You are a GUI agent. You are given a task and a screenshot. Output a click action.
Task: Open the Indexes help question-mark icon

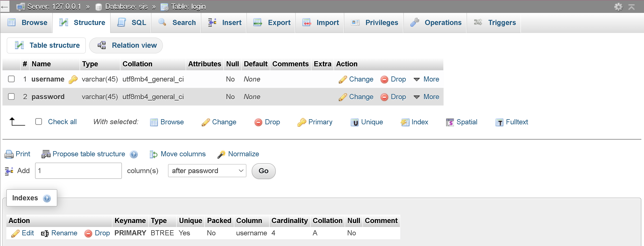[x=47, y=198]
